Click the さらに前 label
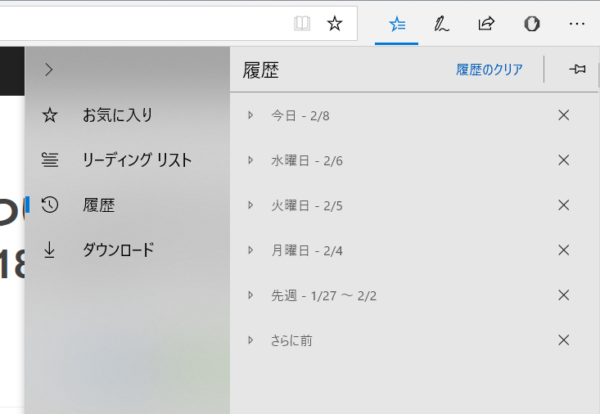 tap(292, 341)
